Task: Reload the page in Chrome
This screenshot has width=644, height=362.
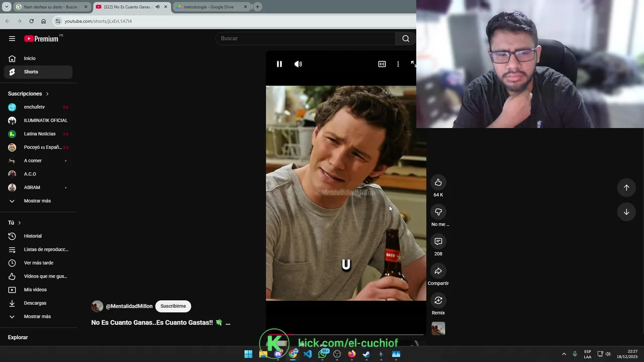Action: (31, 21)
